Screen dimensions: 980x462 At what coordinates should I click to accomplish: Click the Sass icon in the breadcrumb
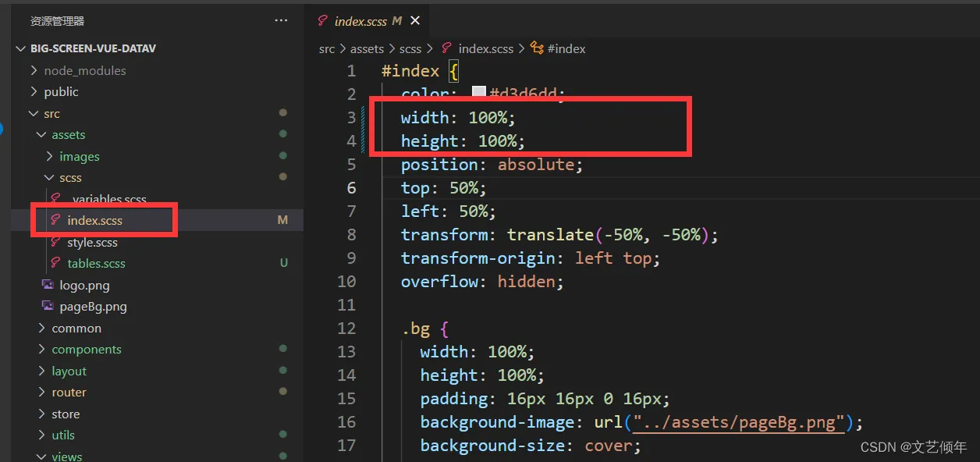[447, 48]
